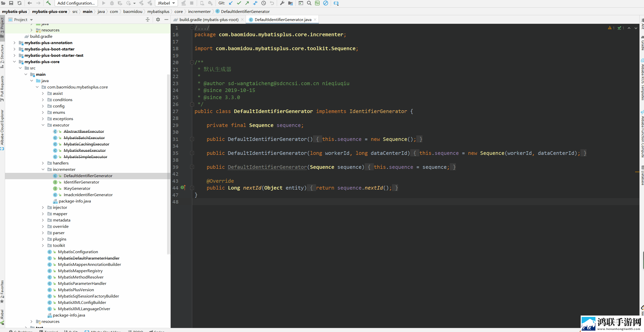Image resolution: width=644 pixels, height=332 pixels.
Task: Toggle the Structure tool window
Action: 2,56
